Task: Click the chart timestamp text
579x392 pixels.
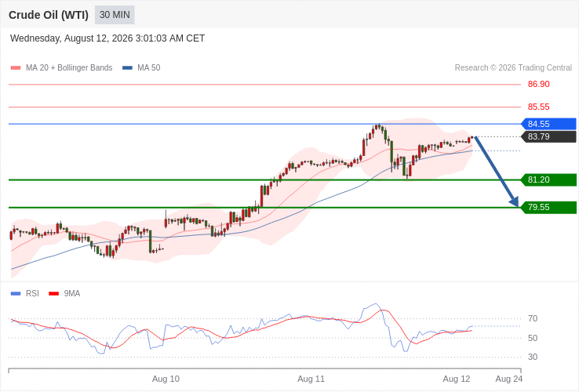Action: click(x=107, y=38)
